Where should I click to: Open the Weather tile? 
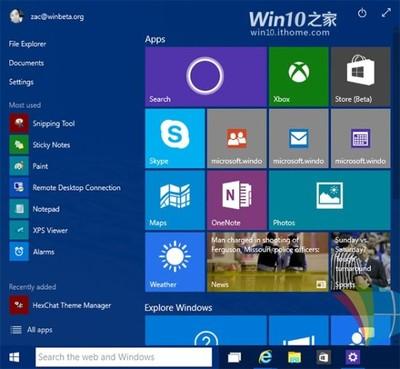click(x=175, y=262)
